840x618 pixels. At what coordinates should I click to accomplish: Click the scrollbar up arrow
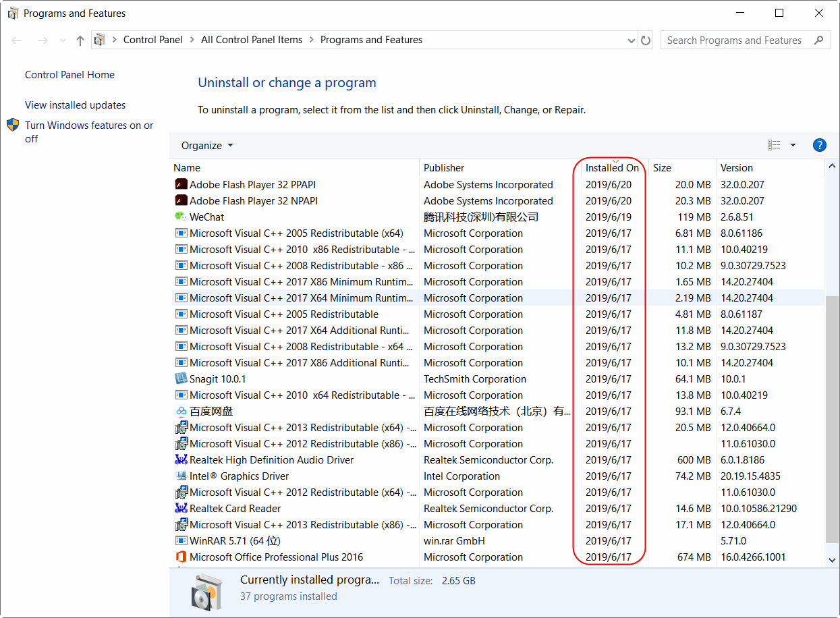833,166
